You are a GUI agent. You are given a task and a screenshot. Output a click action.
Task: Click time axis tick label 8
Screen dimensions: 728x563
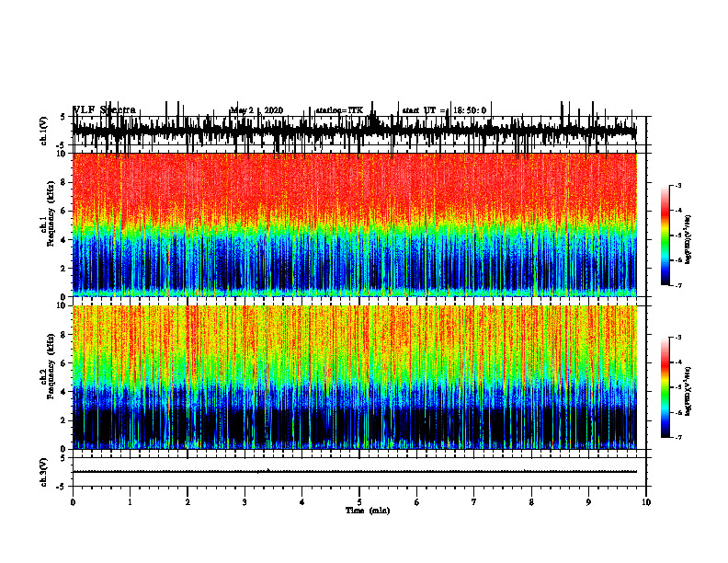pos(531,502)
